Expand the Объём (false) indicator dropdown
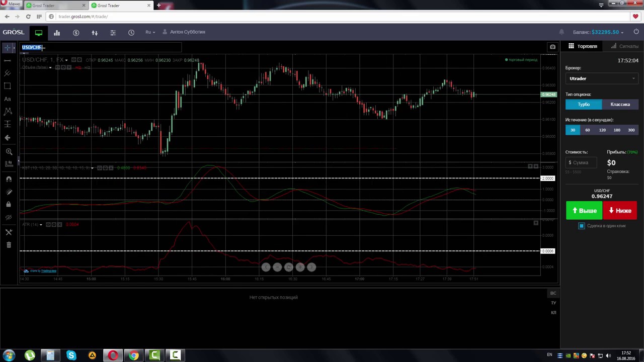The height and width of the screenshot is (362, 644). pos(50,67)
